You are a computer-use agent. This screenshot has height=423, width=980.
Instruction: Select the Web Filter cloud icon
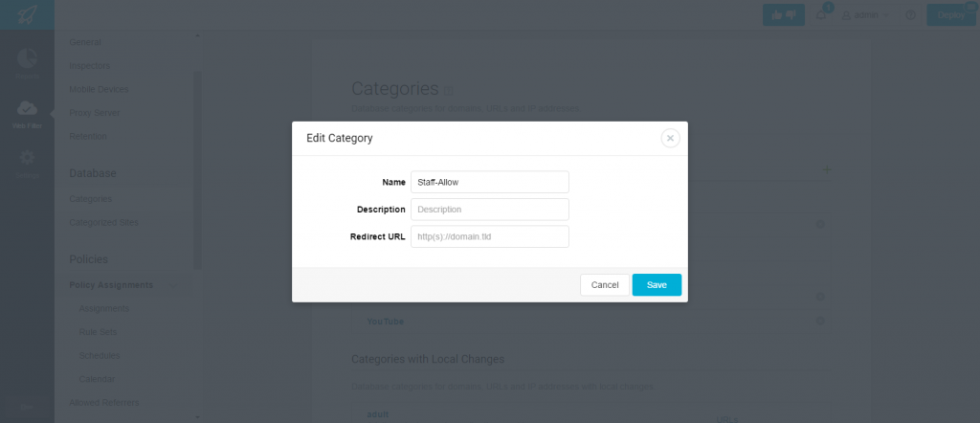coord(27,108)
